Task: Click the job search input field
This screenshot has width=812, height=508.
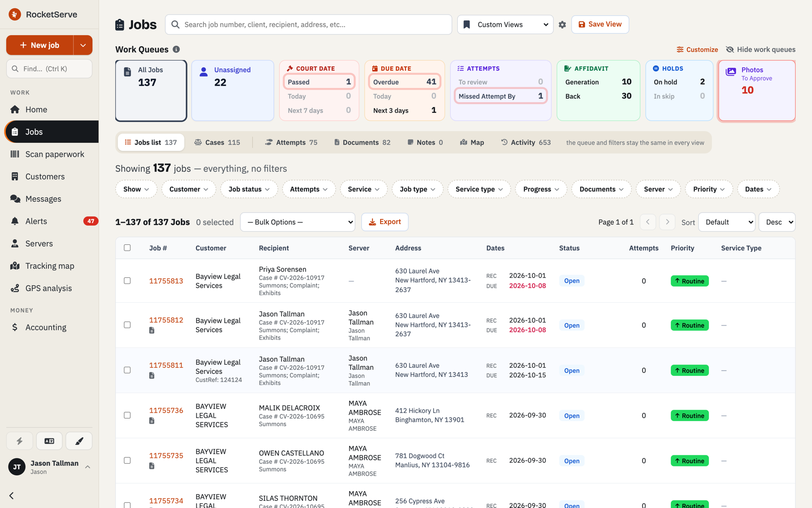Action: [309, 24]
